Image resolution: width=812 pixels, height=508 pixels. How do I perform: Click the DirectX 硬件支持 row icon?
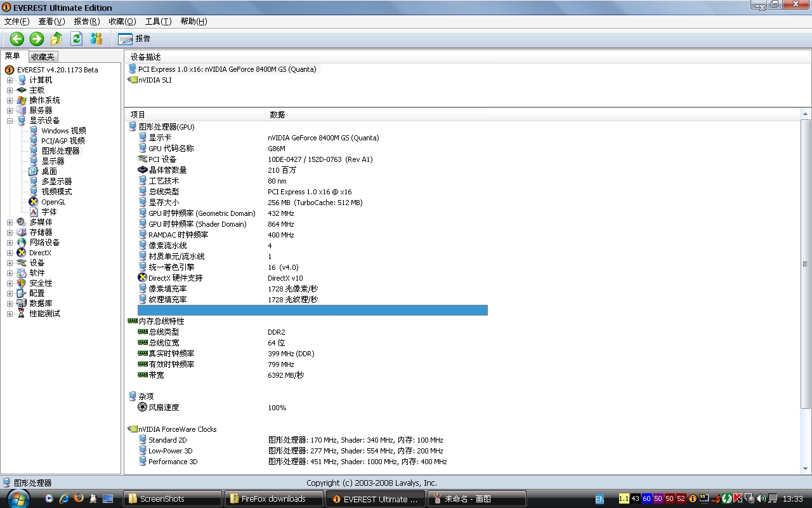143,278
